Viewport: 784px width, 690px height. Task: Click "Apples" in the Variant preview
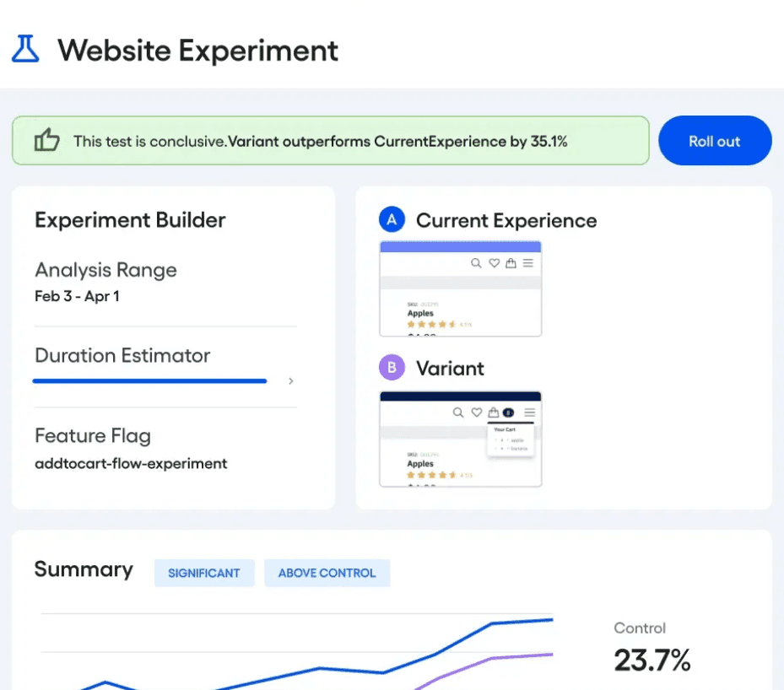point(420,464)
